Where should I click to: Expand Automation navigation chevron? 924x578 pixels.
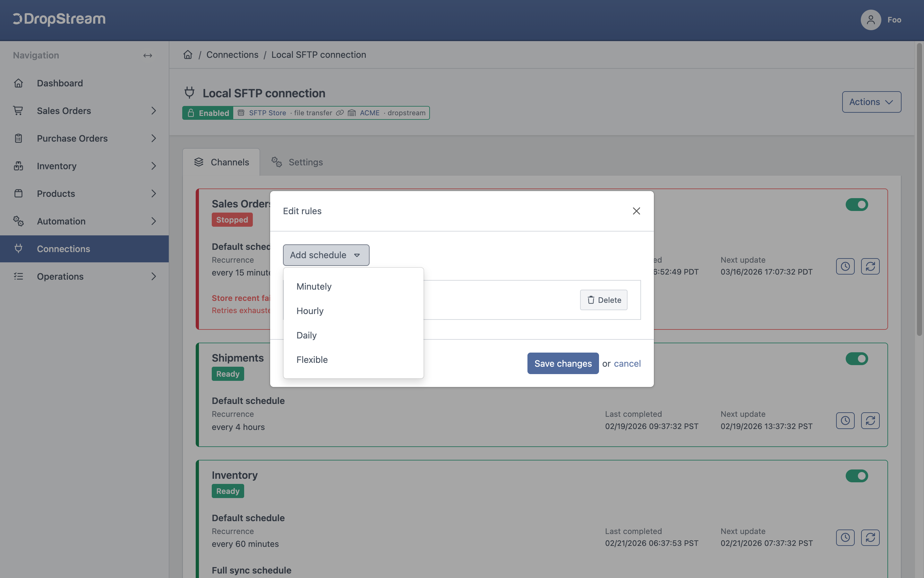(153, 221)
